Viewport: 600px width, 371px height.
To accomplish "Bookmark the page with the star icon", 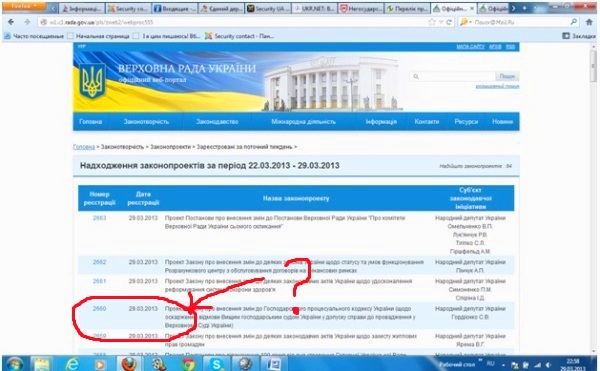I will (432, 22).
